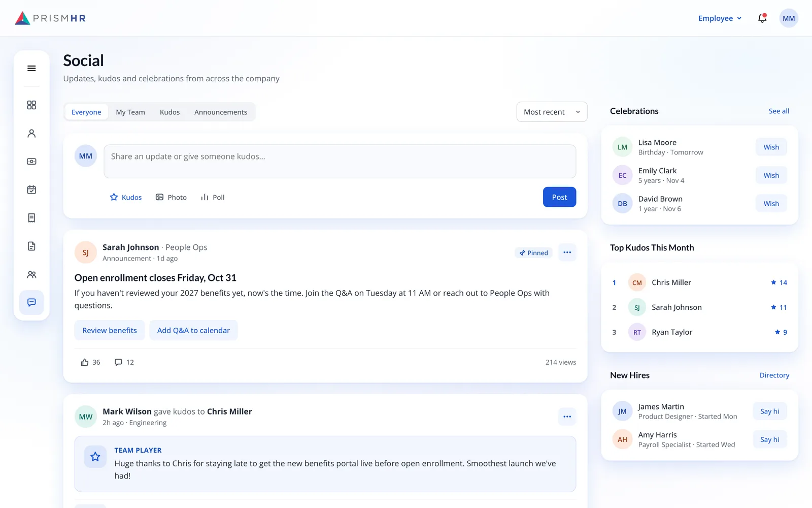This screenshot has width=812, height=508.
Task: Select the Everyone tab
Action: [86, 112]
